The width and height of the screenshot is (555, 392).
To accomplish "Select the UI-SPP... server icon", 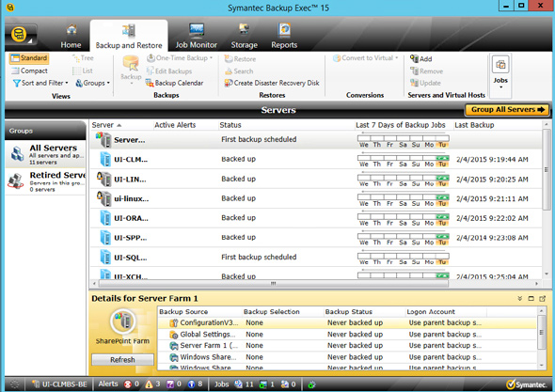I will click(x=105, y=238).
